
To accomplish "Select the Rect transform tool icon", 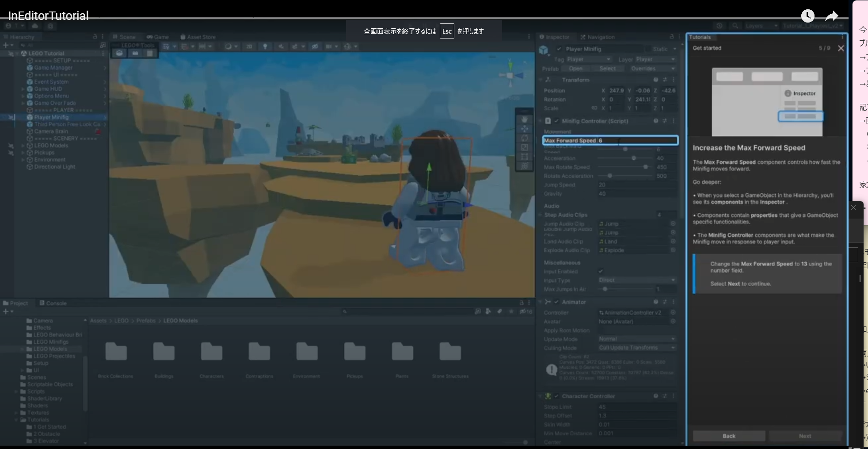I will pyautogui.click(x=524, y=156).
